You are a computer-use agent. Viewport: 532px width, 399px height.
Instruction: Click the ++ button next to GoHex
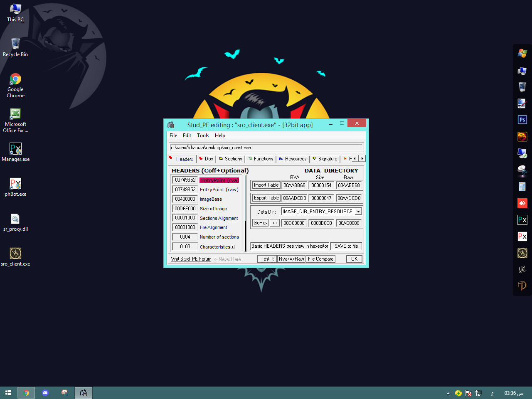coord(275,223)
